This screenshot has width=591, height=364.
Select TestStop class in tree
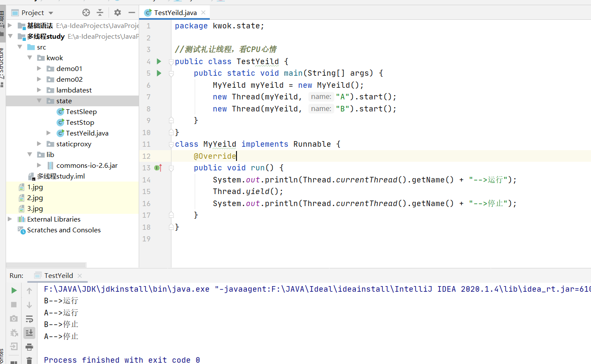click(x=75, y=122)
